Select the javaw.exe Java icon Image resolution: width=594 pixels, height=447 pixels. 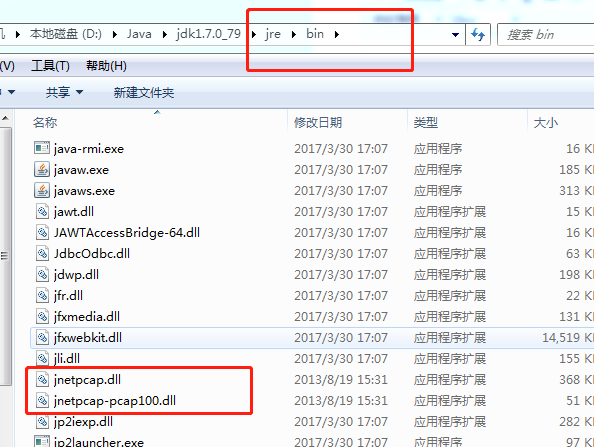click(42, 169)
